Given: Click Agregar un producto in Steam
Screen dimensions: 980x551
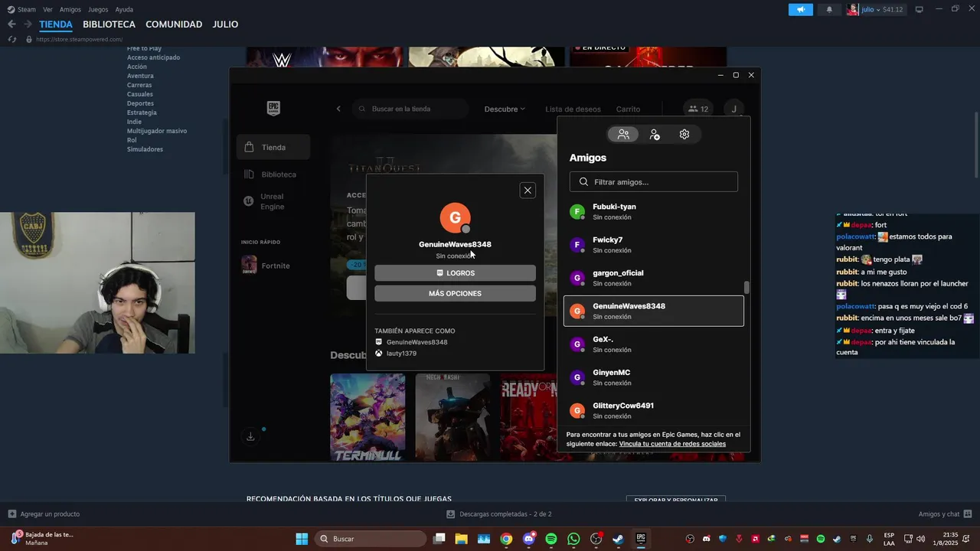Looking at the screenshot, I should pos(44,514).
